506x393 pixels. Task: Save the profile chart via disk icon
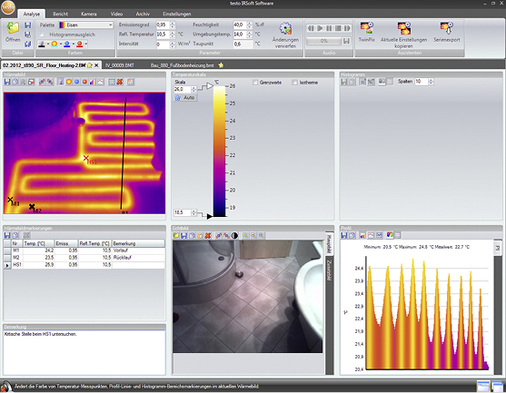pyautogui.click(x=344, y=235)
